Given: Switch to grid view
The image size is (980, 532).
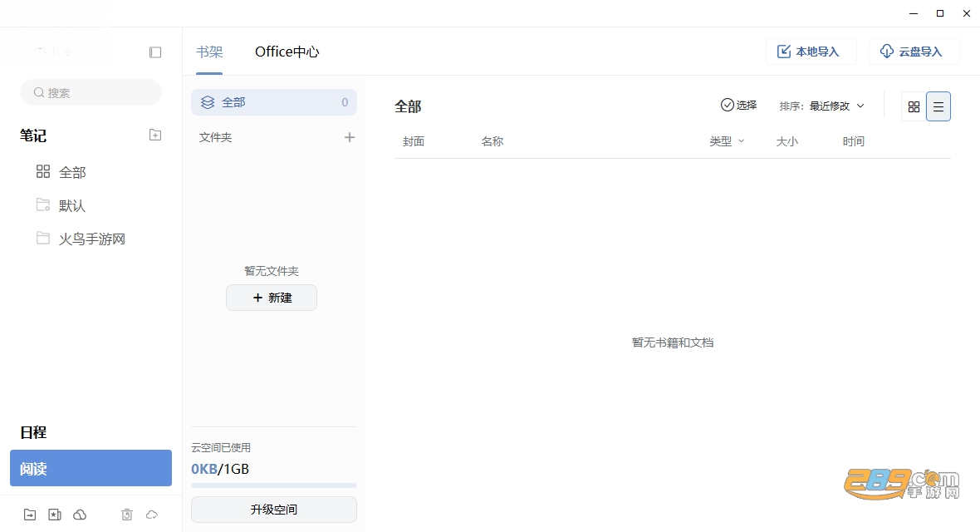Looking at the screenshot, I should (914, 106).
